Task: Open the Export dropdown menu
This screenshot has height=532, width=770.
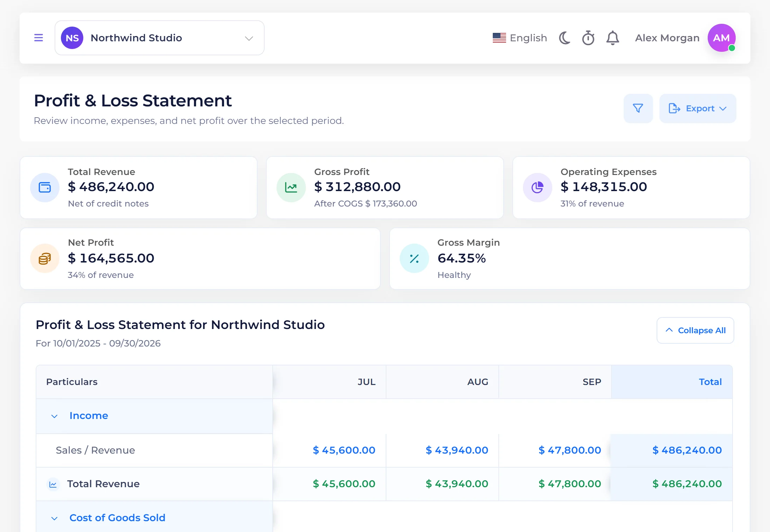Action: pyautogui.click(x=698, y=108)
